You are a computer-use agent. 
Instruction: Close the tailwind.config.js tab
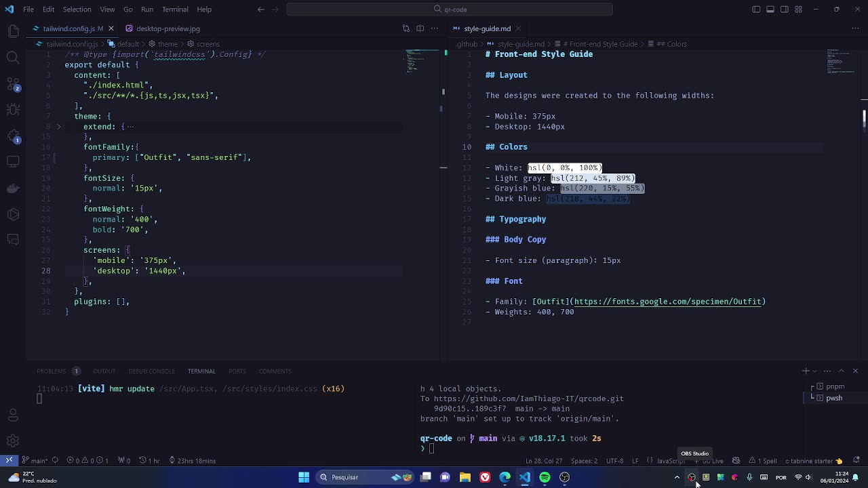click(x=111, y=28)
